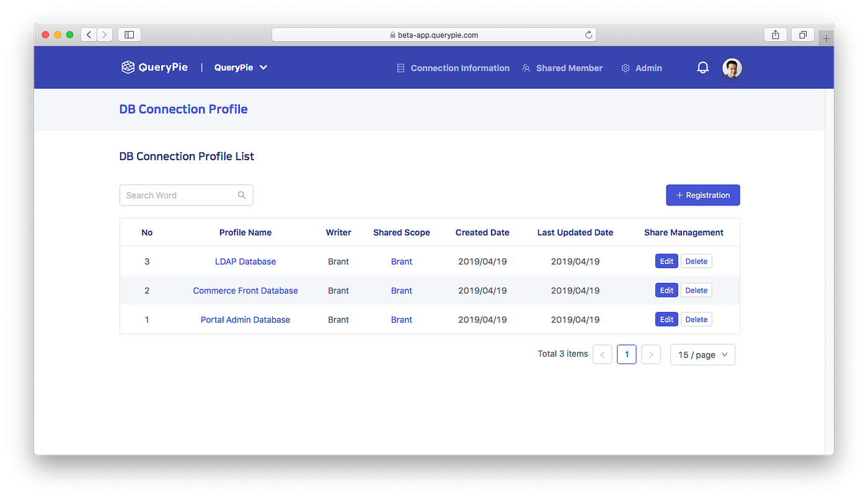Screen dimensions: 868x500
Task: Open the Portal Admin Database profile link
Action: coord(245,319)
